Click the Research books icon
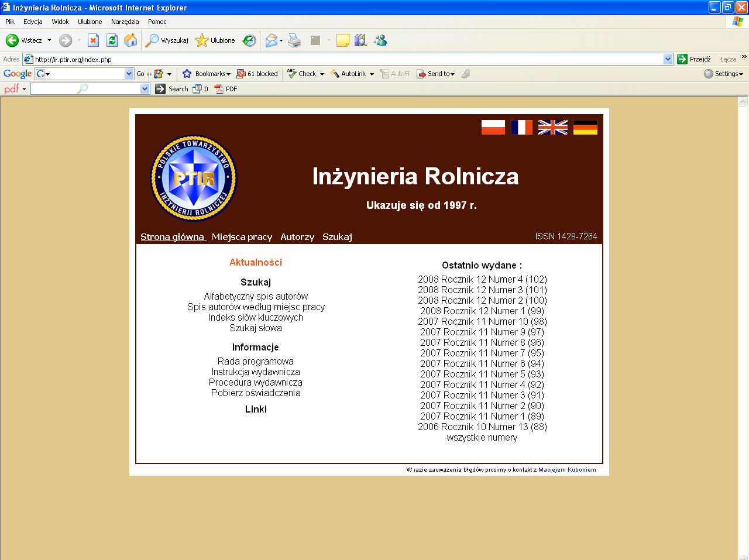The width and height of the screenshot is (749, 560). [x=360, y=40]
